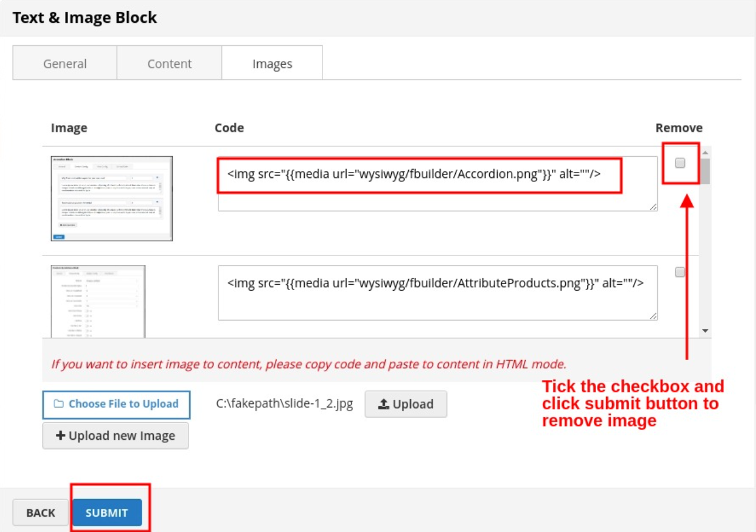The image size is (756, 532).
Task: Click the selected file path slide-1_2.jpg
Action: pyautogui.click(x=284, y=404)
